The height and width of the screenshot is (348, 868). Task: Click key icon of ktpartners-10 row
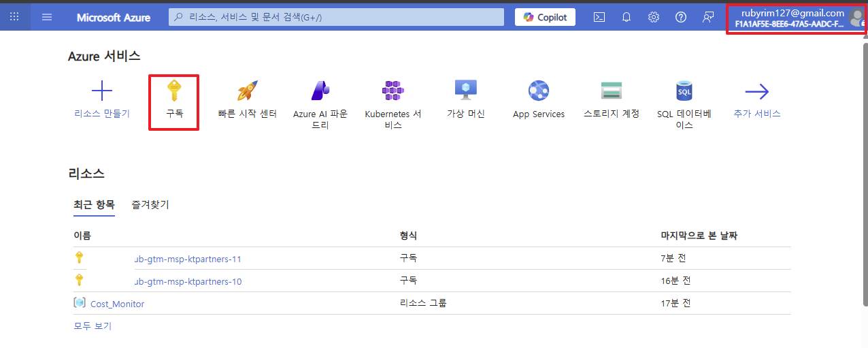80,280
